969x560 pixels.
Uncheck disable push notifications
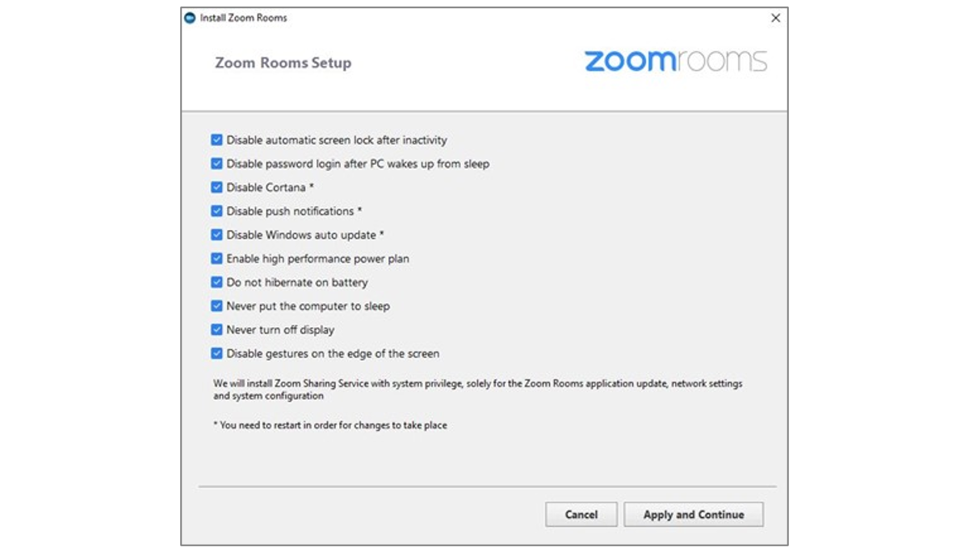216,211
